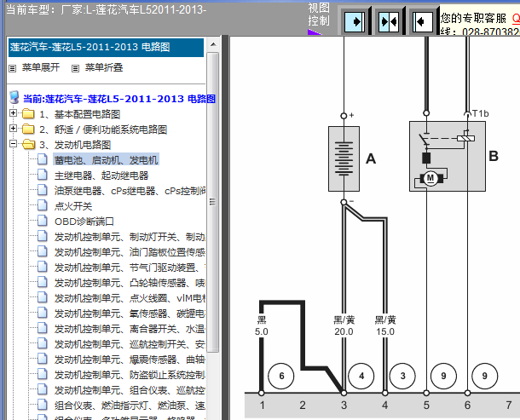This screenshot has width=520, height=420.
Task: Click circled number 6 ground reference
Action: click(x=281, y=376)
